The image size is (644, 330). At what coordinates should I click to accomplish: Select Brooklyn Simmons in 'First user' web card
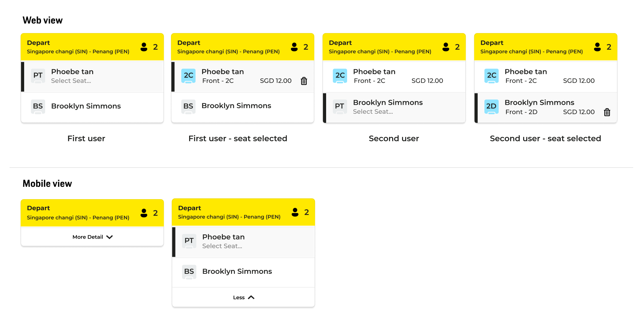pyautogui.click(x=86, y=106)
